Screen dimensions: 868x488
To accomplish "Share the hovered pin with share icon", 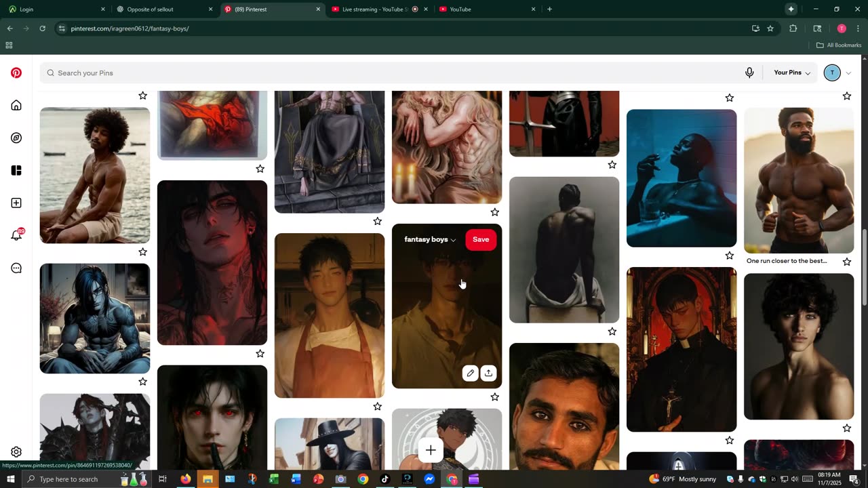I will tap(488, 373).
